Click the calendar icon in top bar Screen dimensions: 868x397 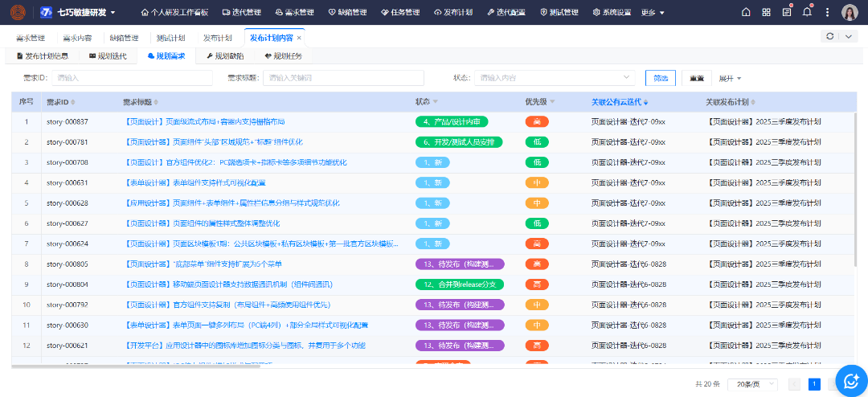[787, 13]
